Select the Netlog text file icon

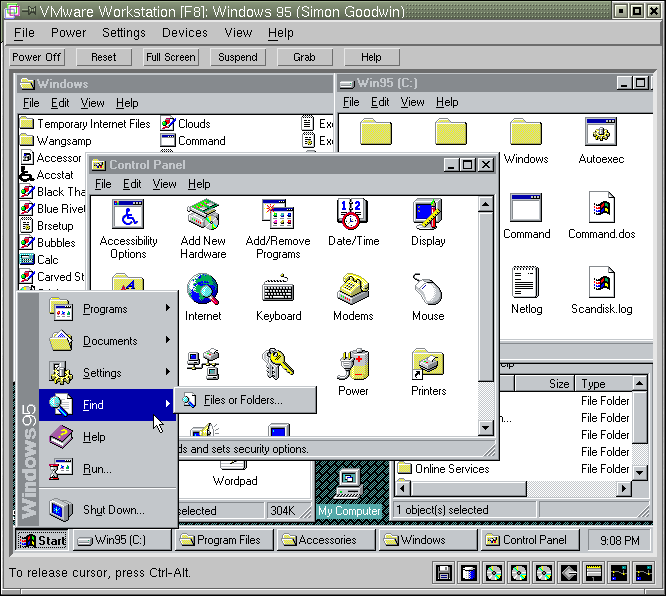click(x=526, y=291)
